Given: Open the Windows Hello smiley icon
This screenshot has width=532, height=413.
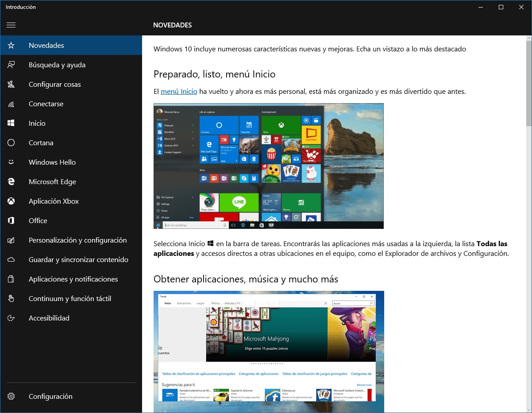Looking at the screenshot, I should (x=11, y=162).
